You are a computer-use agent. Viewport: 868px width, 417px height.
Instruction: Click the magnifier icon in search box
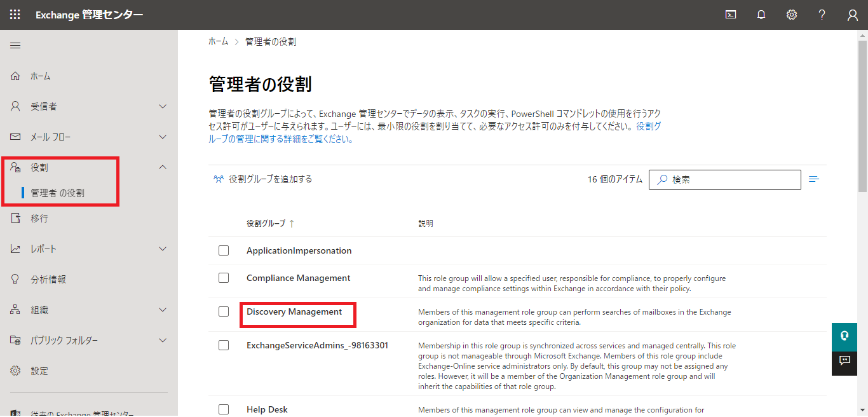click(662, 180)
